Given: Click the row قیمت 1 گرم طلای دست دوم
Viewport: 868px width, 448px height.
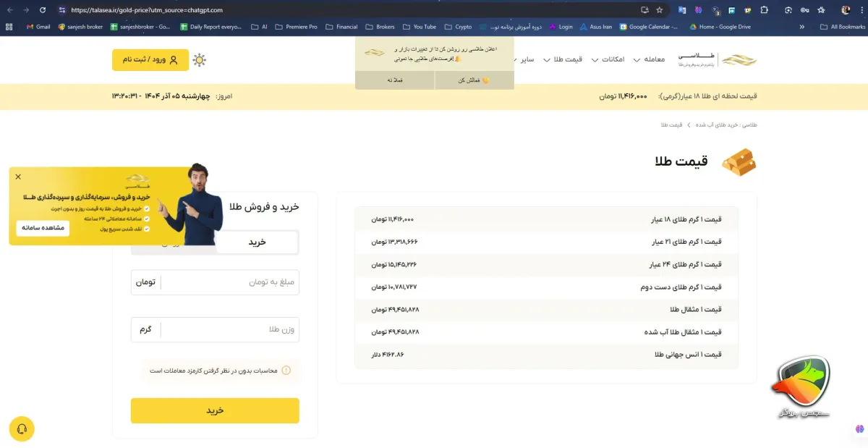Looking at the screenshot, I should 546,287.
